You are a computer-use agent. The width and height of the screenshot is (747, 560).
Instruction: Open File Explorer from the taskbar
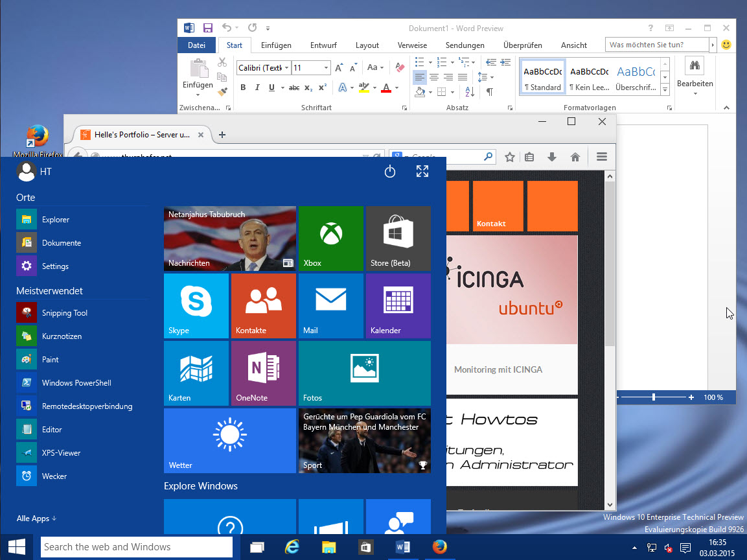328,547
